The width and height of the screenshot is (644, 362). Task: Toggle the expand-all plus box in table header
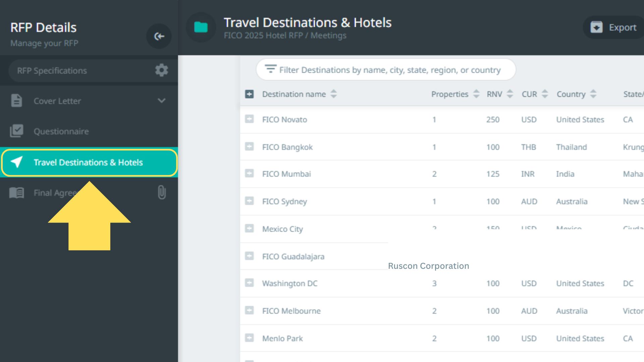click(x=249, y=94)
